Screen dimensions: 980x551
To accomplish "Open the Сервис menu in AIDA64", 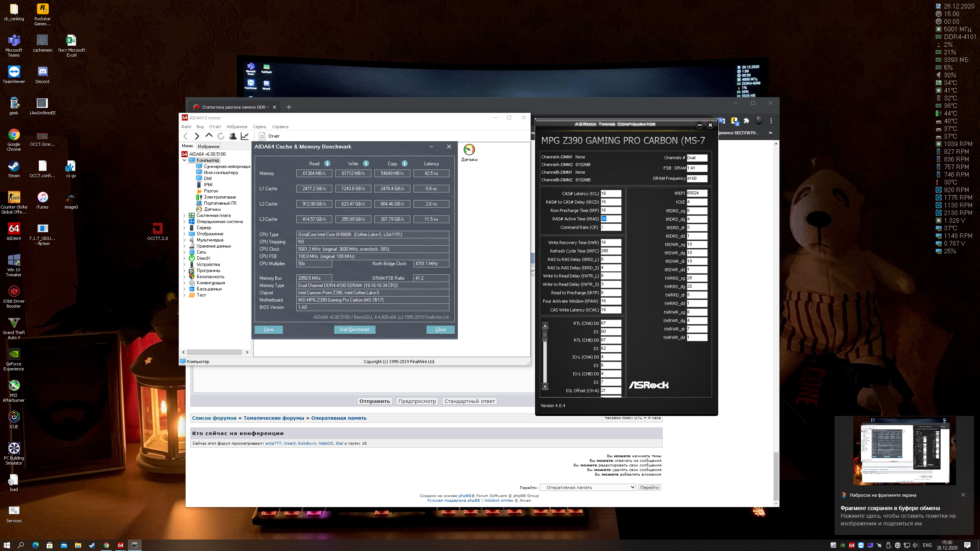I will coord(260,127).
